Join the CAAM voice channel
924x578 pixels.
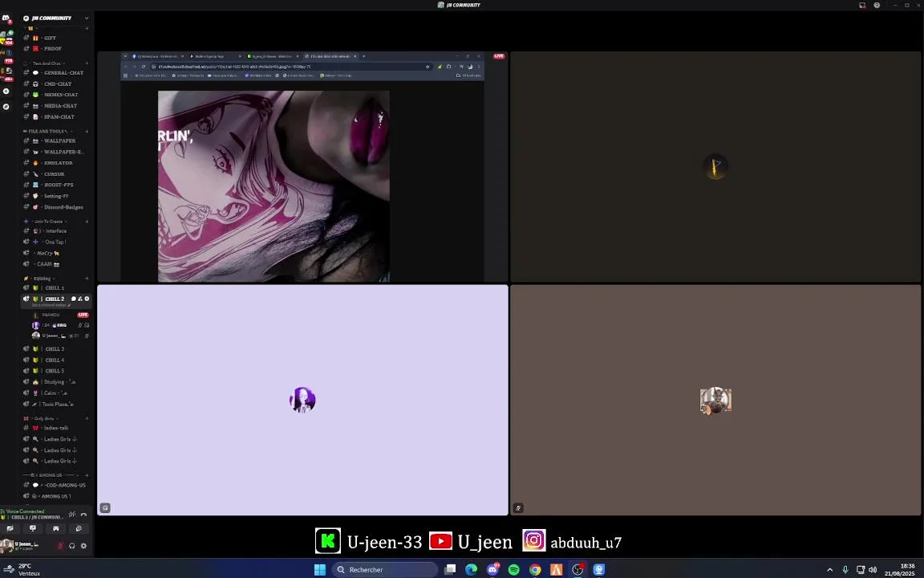(x=56, y=264)
